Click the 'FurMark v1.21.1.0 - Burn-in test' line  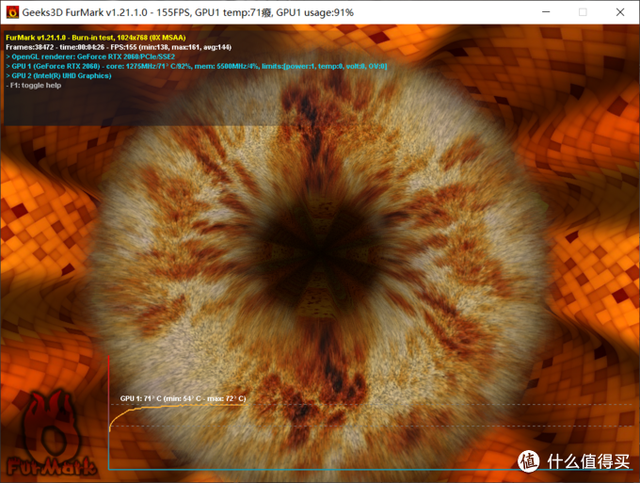click(96, 38)
